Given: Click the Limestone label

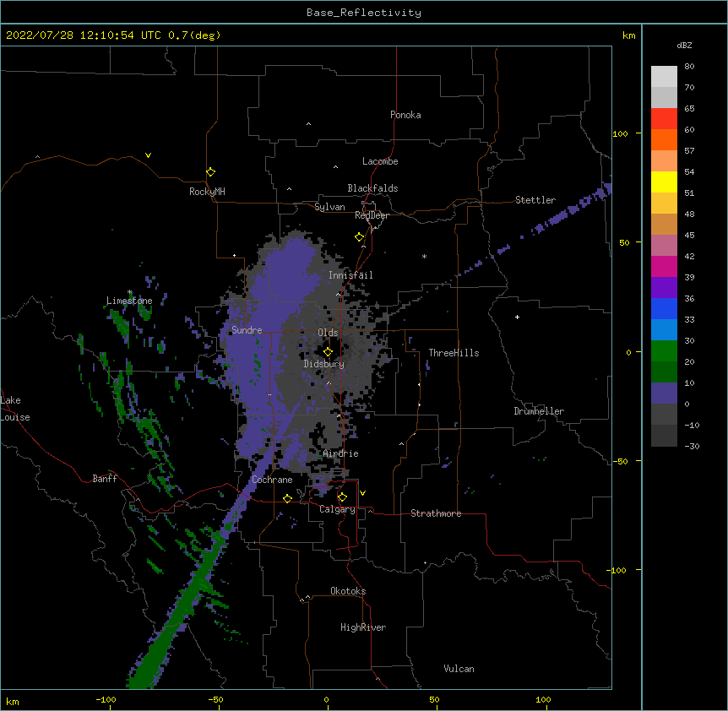Looking at the screenshot, I should (x=129, y=301).
